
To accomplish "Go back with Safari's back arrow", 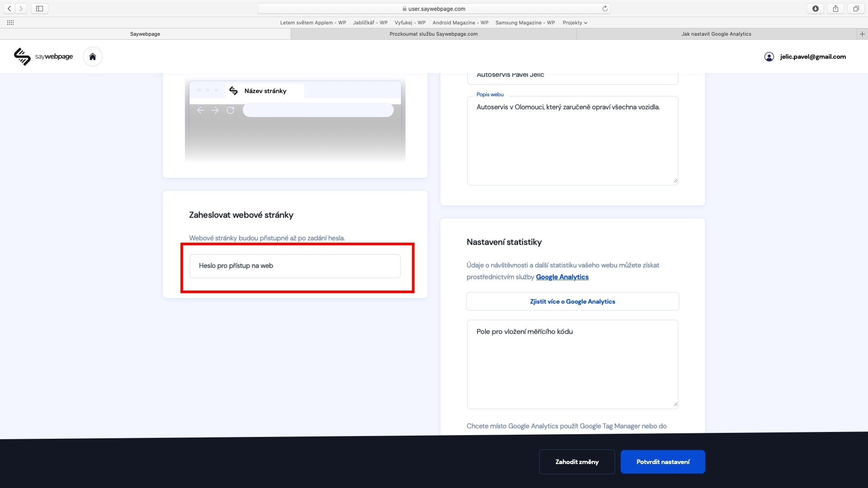I will (x=9, y=9).
